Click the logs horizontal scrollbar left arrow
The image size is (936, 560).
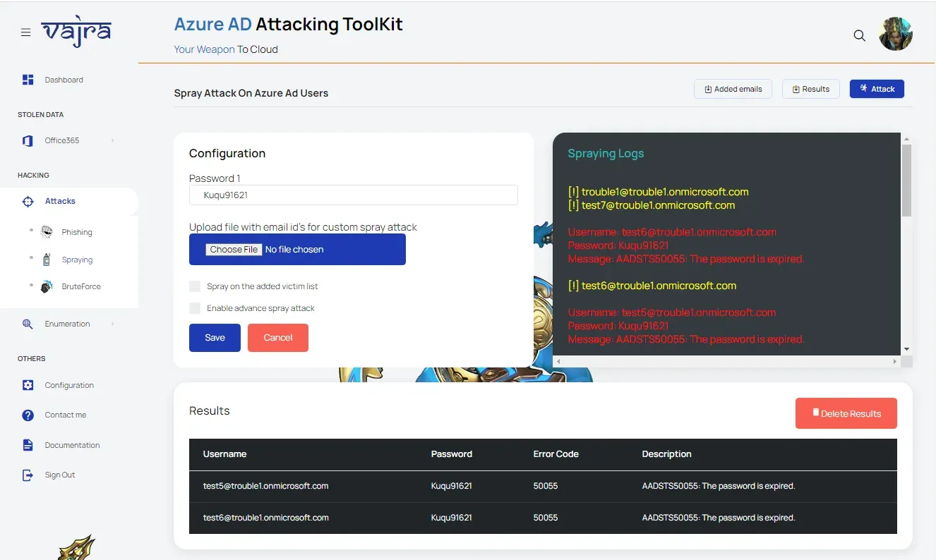[x=558, y=361]
